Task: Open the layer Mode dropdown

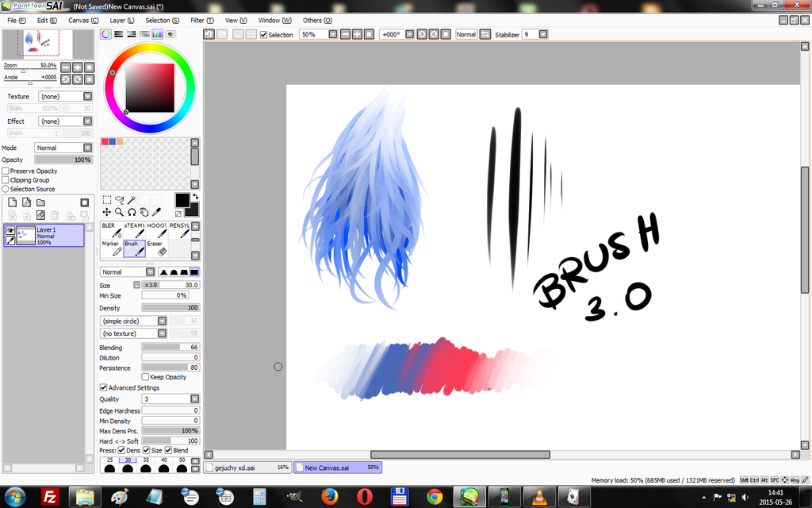Action: 63,148
